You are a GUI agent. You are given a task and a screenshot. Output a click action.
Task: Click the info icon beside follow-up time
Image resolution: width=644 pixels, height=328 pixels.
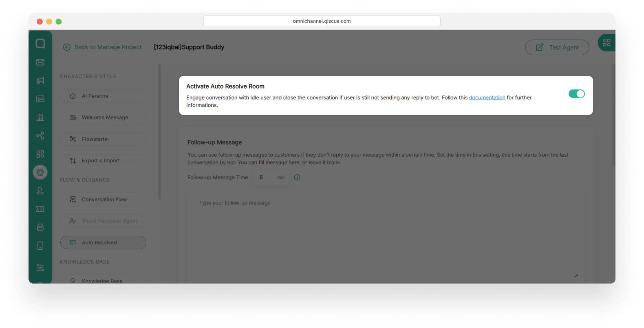point(297,177)
